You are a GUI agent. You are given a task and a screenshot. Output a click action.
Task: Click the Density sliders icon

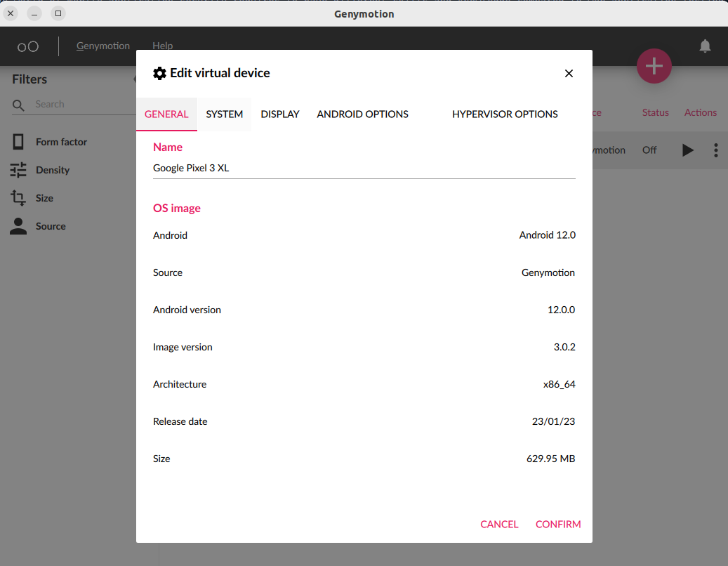coord(18,170)
